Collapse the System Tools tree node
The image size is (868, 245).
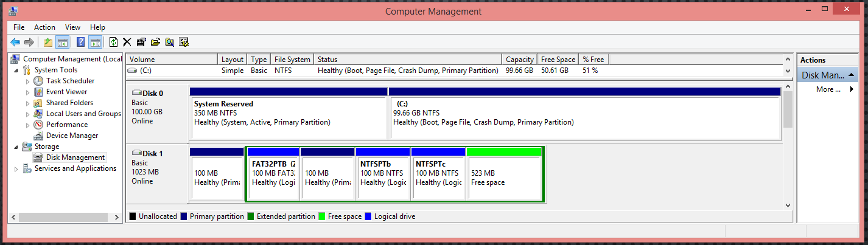tap(16, 70)
